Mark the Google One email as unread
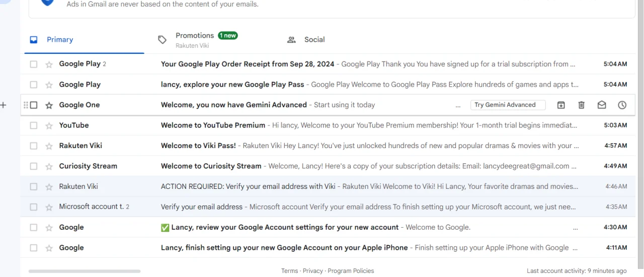644x277 pixels. (602, 105)
